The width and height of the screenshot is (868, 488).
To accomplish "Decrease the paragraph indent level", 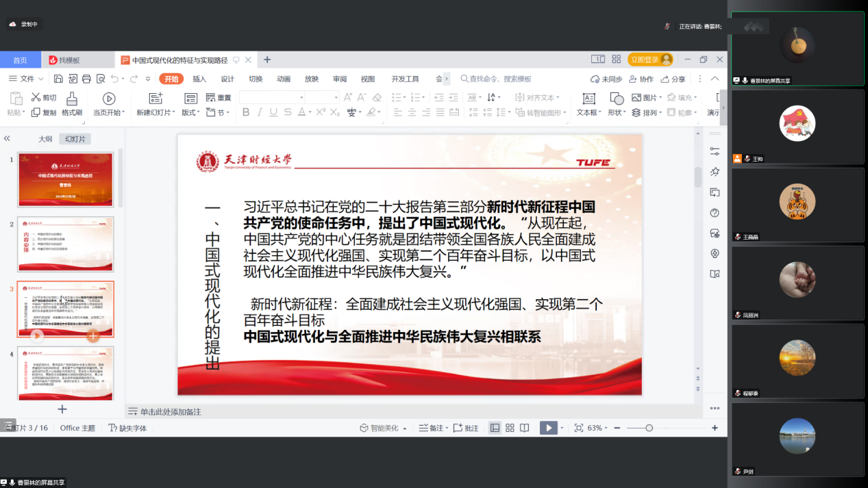I will tap(439, 98).
